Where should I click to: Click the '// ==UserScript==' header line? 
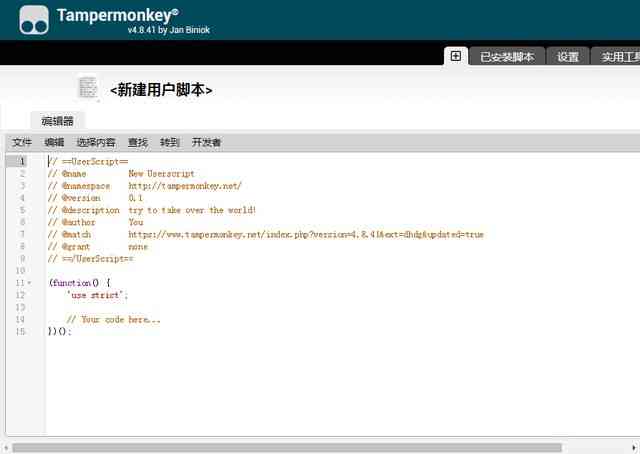pos(88,162)
